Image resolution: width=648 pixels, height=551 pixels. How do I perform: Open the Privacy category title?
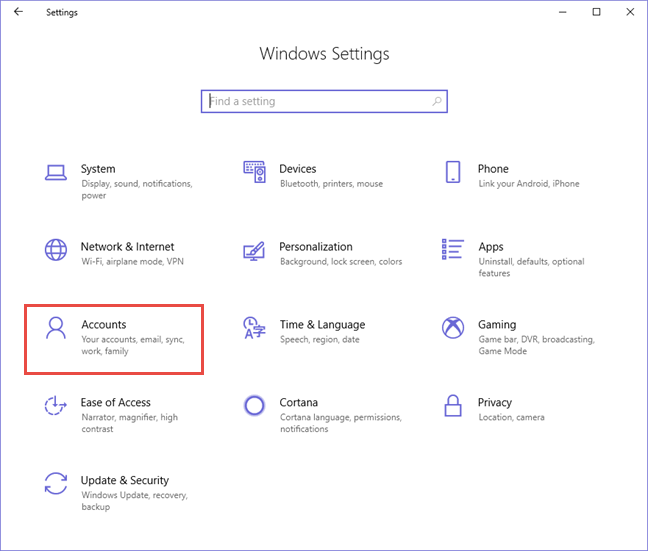coord(495,403)
